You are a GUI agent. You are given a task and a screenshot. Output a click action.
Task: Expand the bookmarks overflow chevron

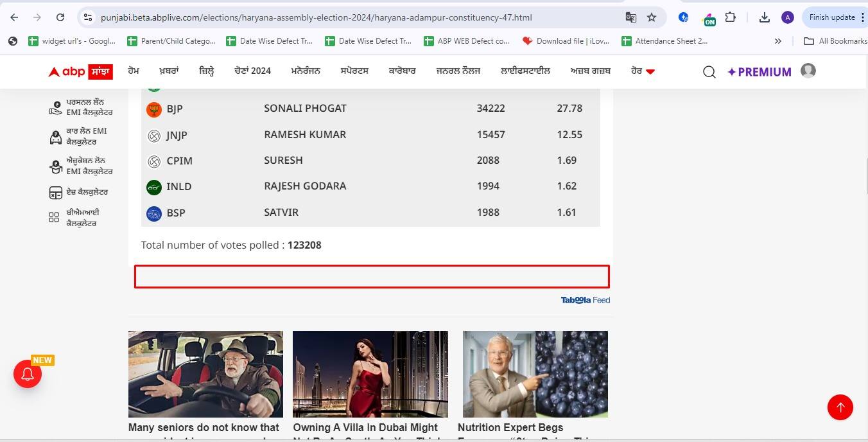(x=777, y=41)
